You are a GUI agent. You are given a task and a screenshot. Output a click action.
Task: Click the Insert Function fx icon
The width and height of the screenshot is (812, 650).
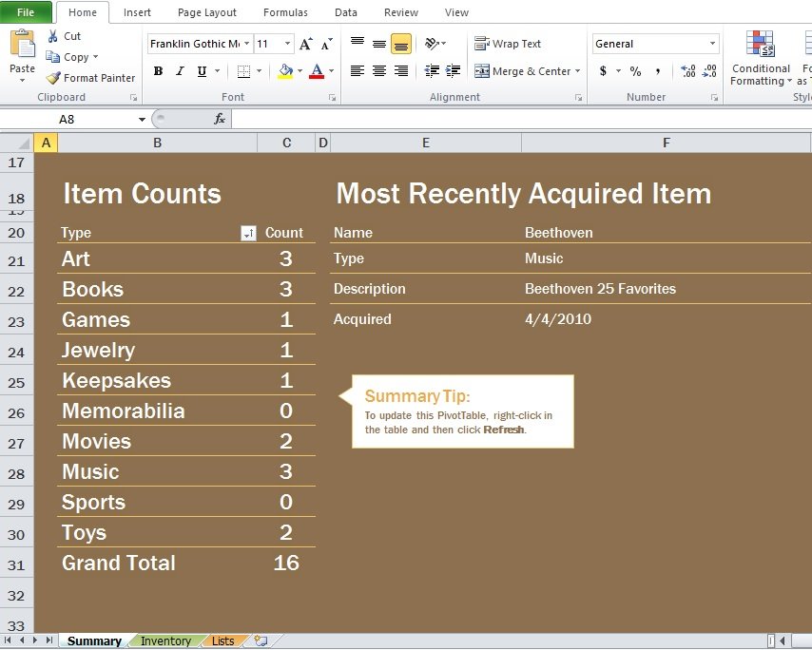pos(220,119)
